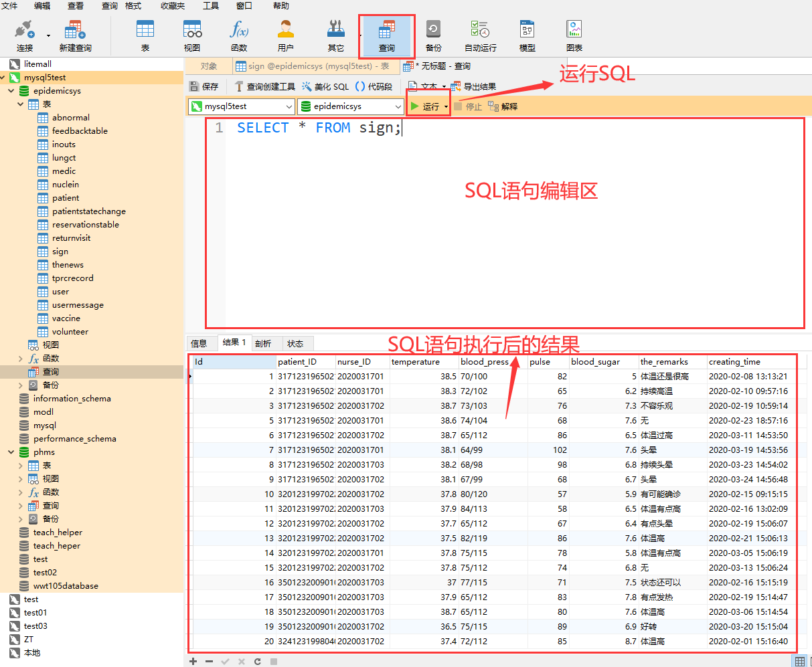This screenshot has width=812, height=667.
Task: Select the patient table in tree
Action: pyautogui.click(x=66, y=198)
